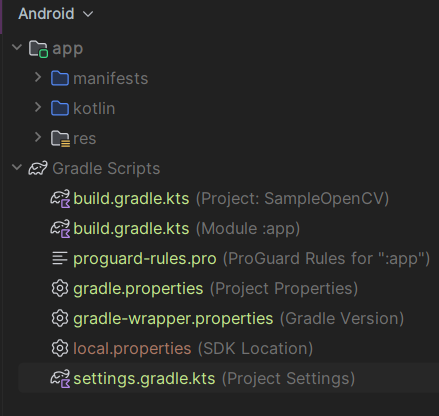Viewport: 439px width, 416px height.
Task: Collapse the app module chevron
Action: (x=17, y=47)
